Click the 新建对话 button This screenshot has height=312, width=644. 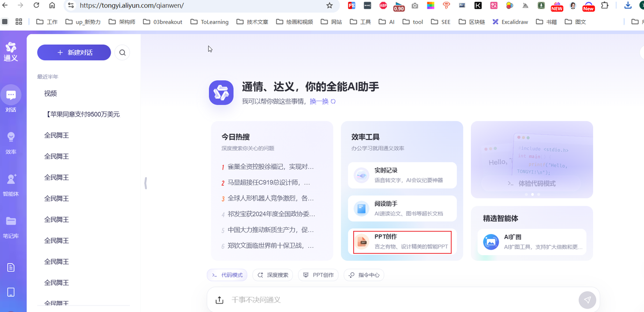74,52
